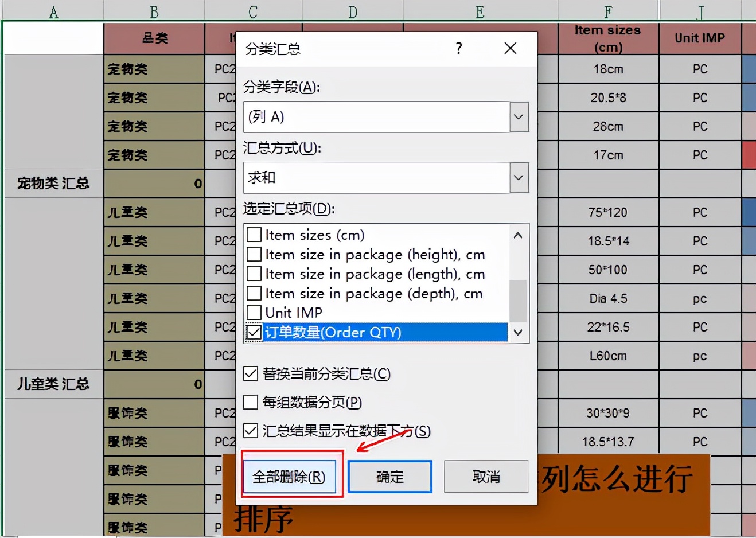The image size is (756, 538).
Task: Check the Item sizes (cm) summary item
Action: pyautogui.click(x=254, y=235)
